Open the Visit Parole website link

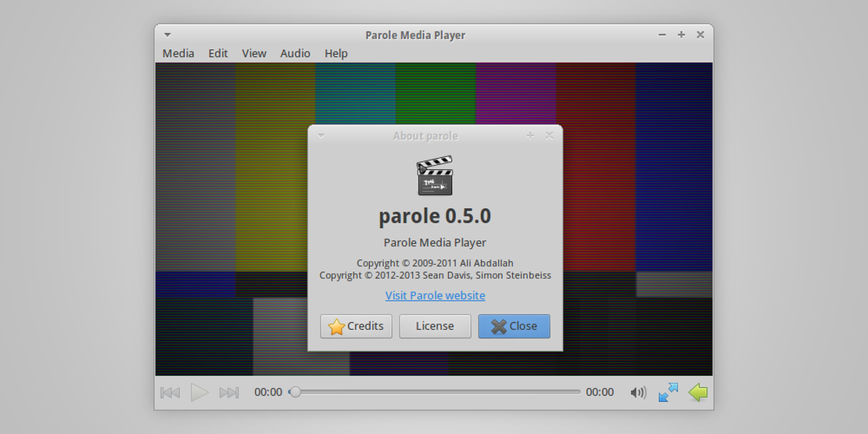pyautogui.click(x=435, y=296)
